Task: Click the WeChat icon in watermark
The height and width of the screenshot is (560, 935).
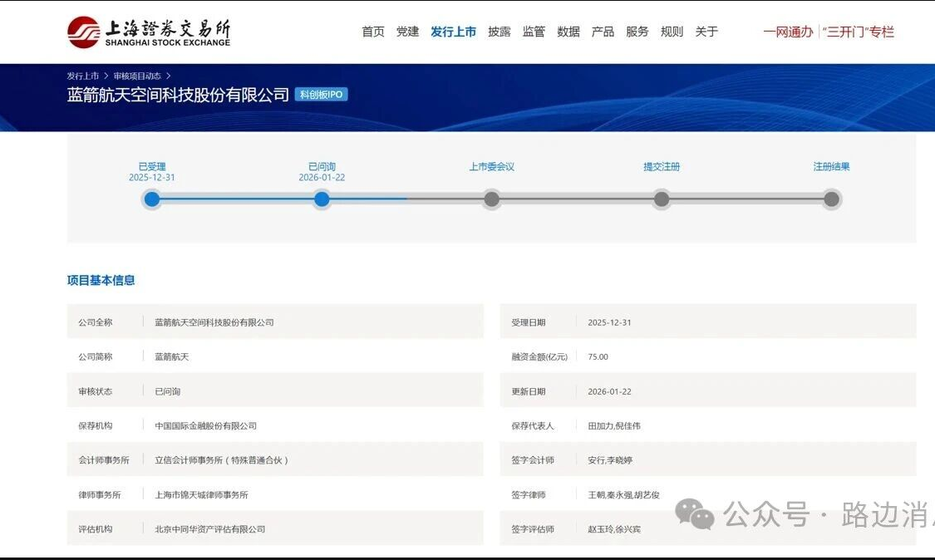Action: 694,514
